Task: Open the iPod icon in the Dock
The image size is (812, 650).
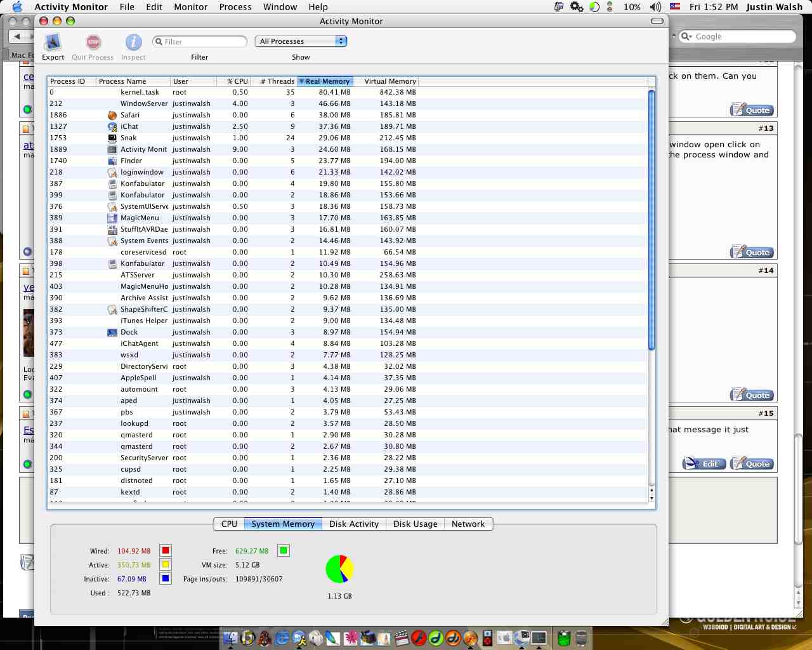Action: click(487, 638)
